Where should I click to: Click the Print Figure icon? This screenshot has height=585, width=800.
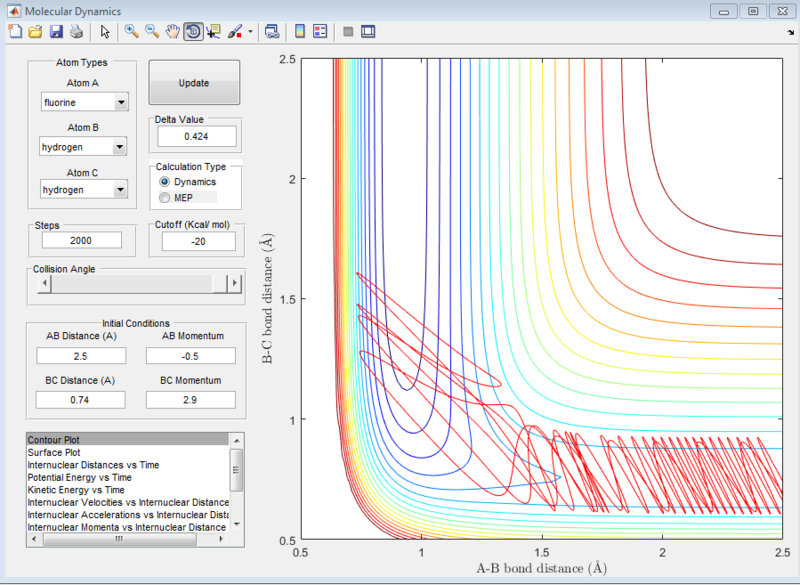point(76,31)
